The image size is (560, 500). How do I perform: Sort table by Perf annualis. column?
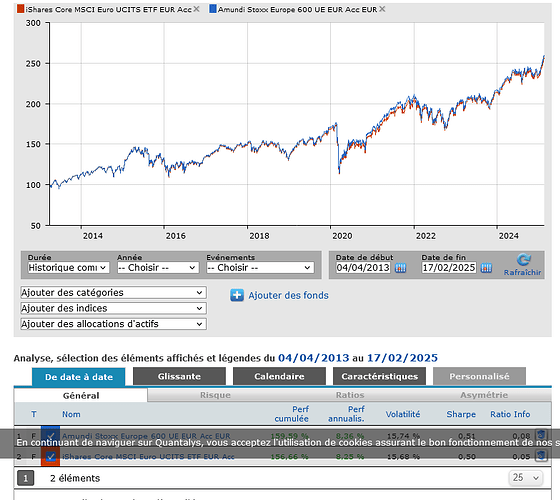tap(346, 414)
